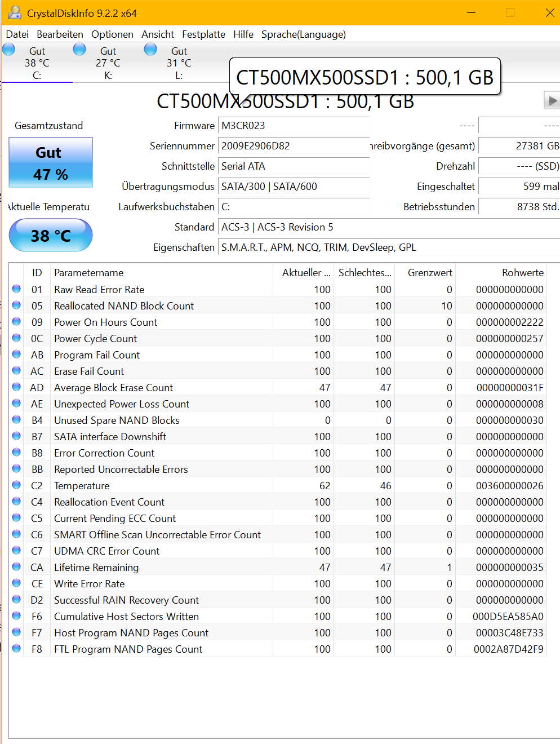The width and height of the screenshot is (560, 744).
Task: Click the CrystalDiskInfo app icon in title bar
Action: (14, 12)
